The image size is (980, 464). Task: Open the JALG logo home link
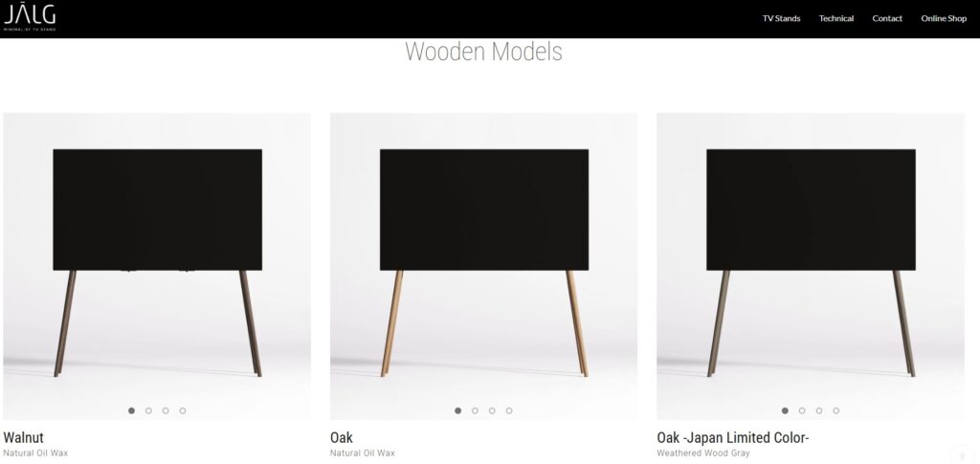point(30,17)
